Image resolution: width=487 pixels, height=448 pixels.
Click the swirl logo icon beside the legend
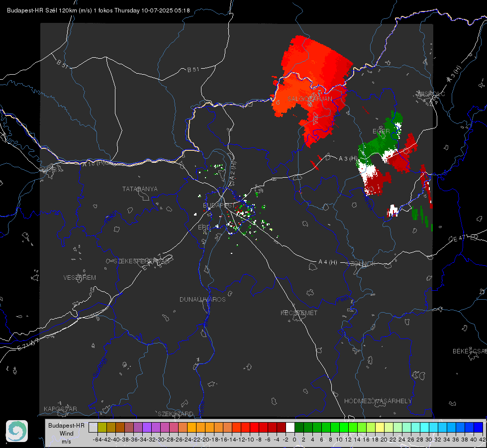tap(17, 431)
